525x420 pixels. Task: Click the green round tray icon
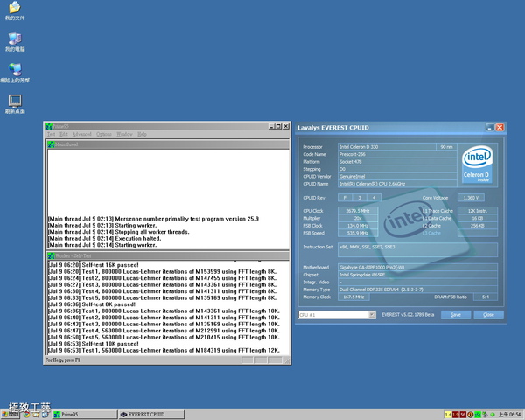point(492,415)
